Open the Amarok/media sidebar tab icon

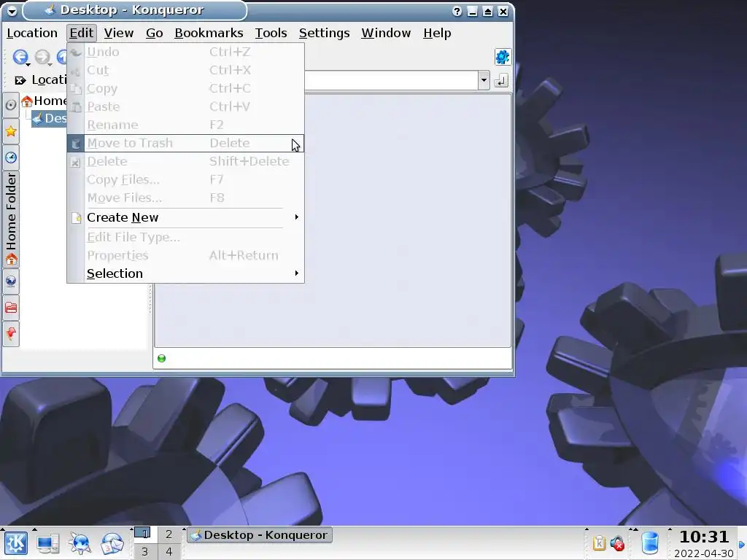click(10, 105)
